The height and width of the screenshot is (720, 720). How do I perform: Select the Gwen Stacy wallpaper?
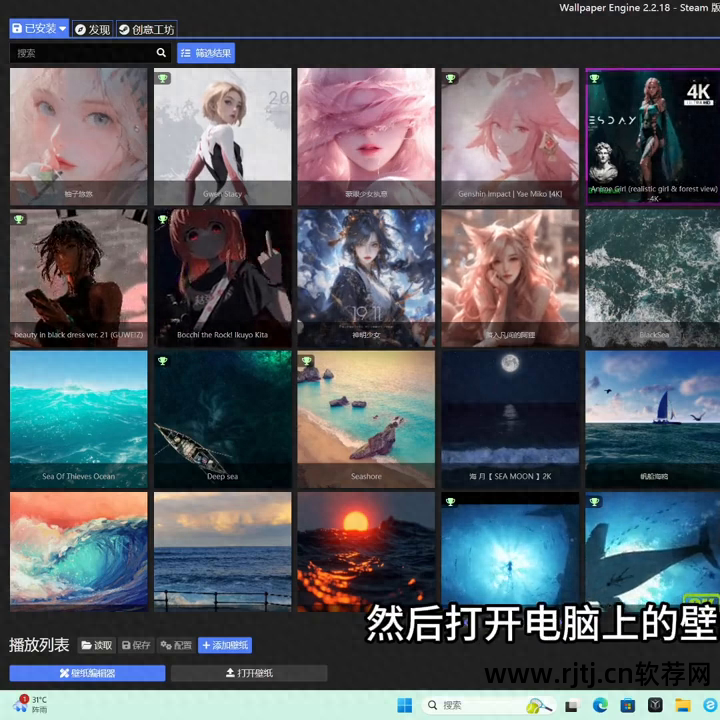(x=223, y=136)
